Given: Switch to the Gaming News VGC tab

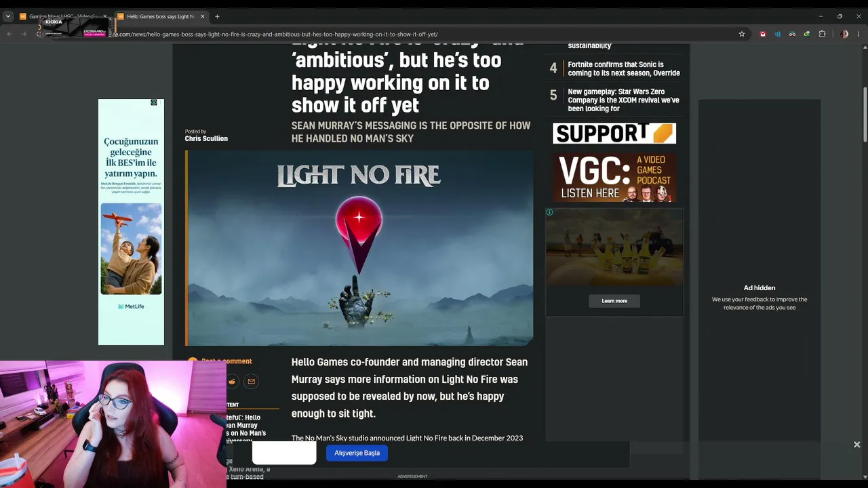Looking at the screenshot, I should (62, 16).
